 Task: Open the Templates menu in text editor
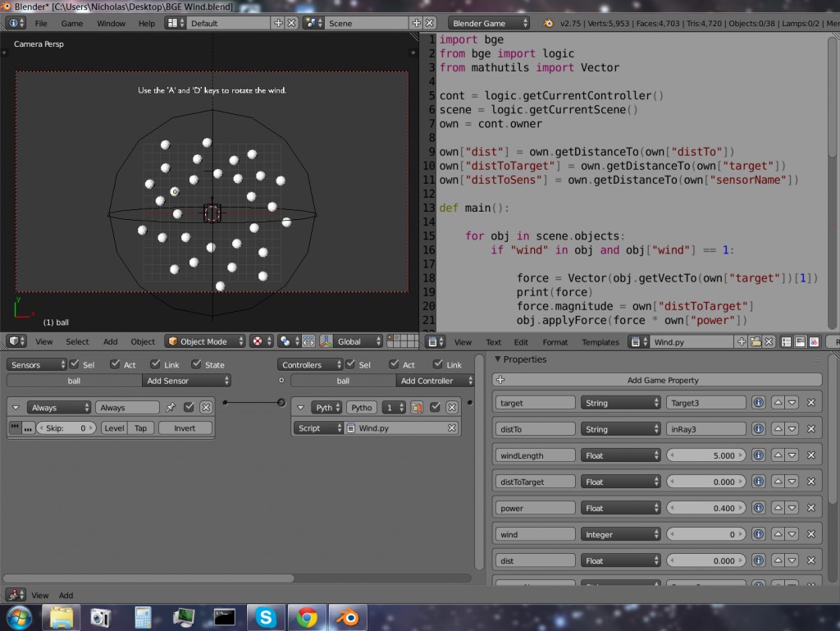[601, 342]
